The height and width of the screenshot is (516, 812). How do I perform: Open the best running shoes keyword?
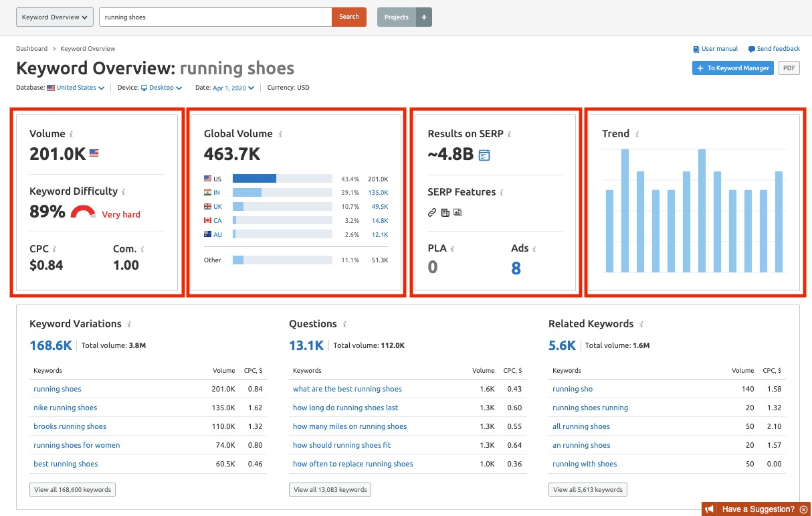click(66, 464)
